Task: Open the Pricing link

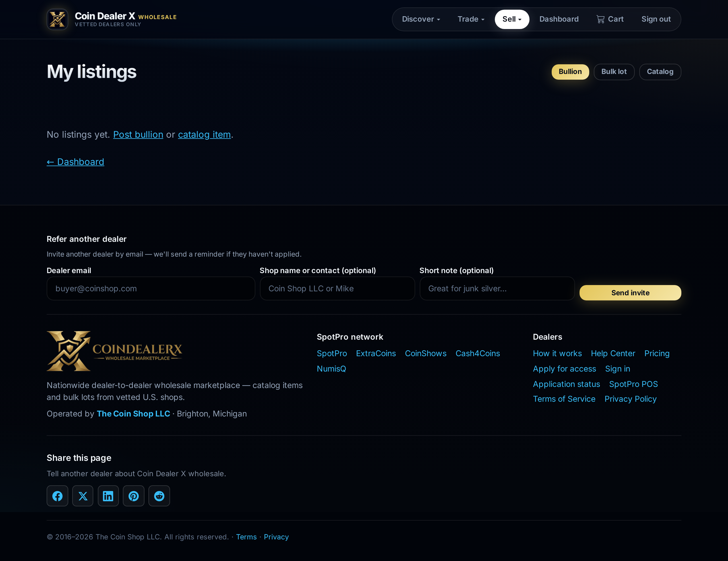Action: pyautogui.click(x=656, y=354)
